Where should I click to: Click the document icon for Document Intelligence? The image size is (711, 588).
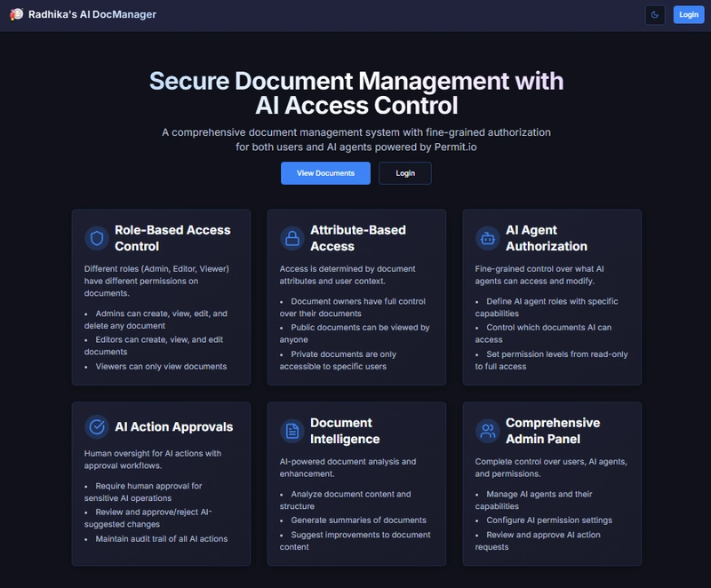pos(292,431)
